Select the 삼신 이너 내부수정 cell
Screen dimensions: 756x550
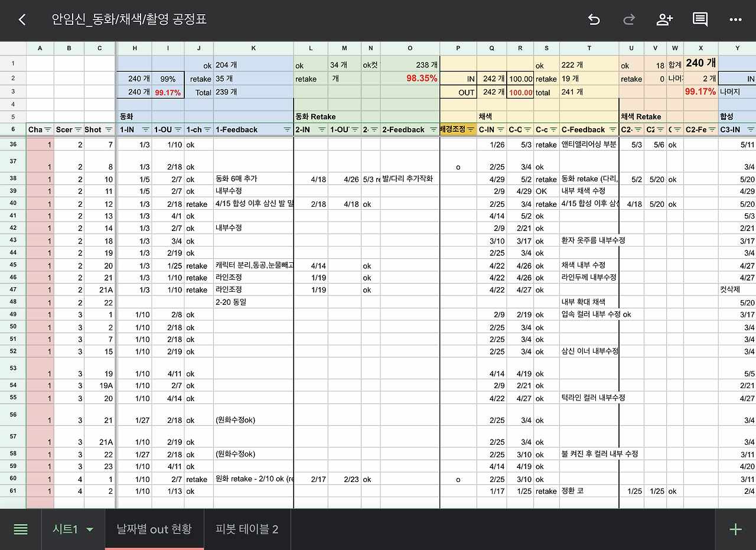[x=589, y=351]
